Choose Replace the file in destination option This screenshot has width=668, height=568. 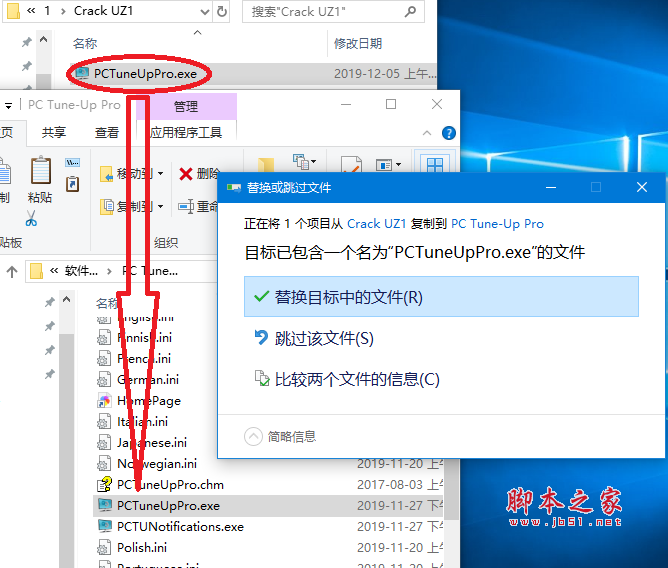441,297
